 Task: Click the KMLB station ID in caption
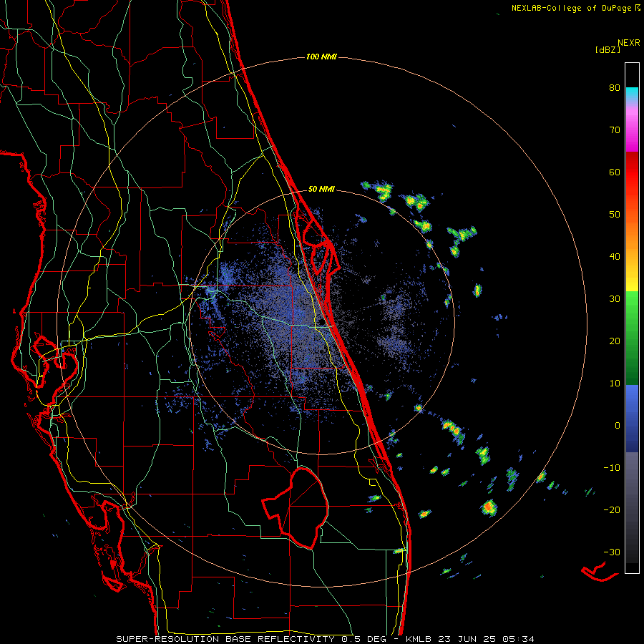421,639
